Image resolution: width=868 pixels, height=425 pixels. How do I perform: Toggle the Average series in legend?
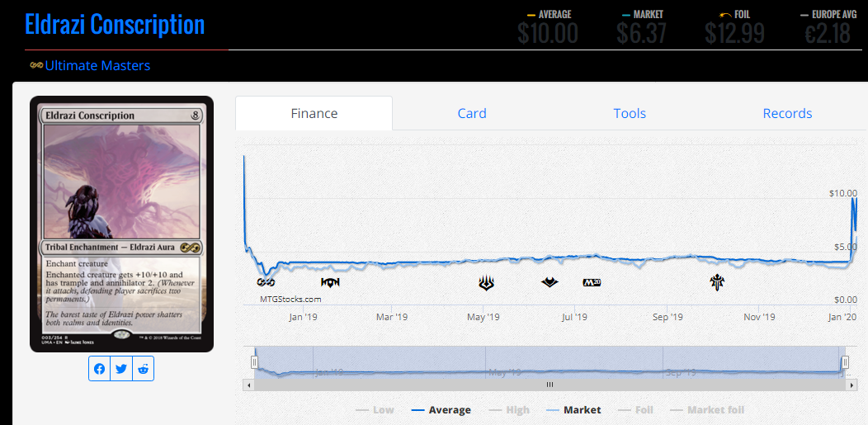[x=441, y=410]
